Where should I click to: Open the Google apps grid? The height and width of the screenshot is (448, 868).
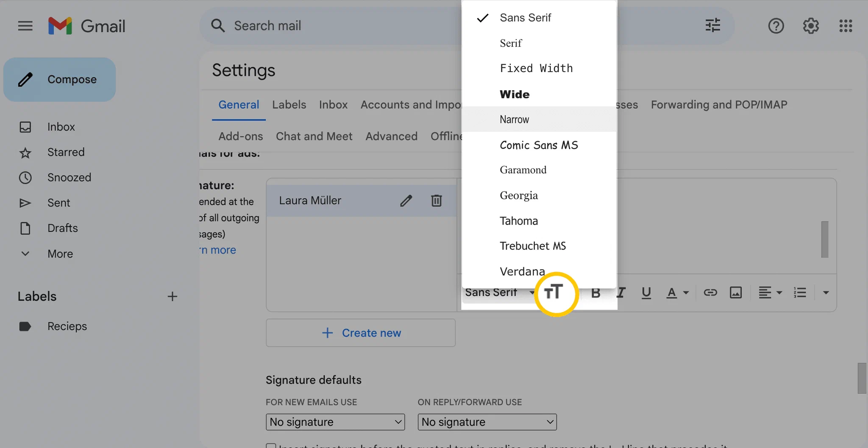pos(846,26)
